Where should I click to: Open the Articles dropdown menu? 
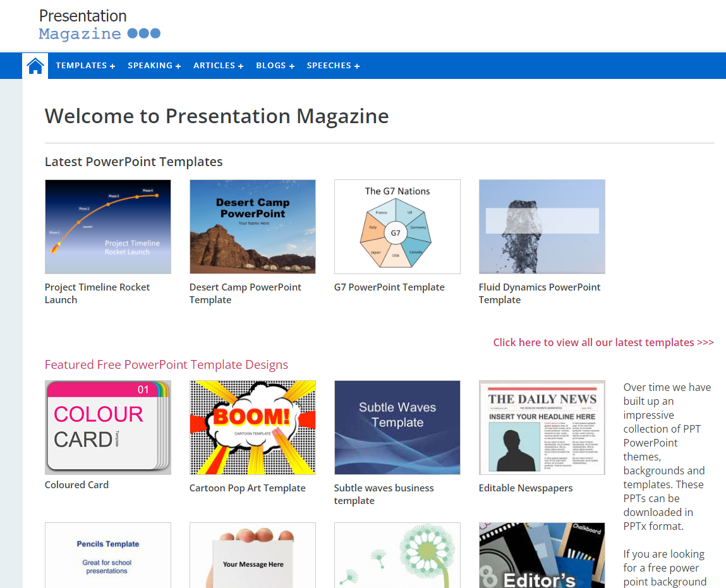pos(218,66)
